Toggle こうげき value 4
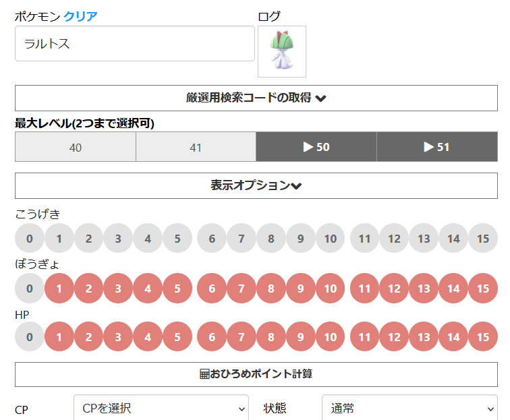510x420 pixels. point(148,238)
